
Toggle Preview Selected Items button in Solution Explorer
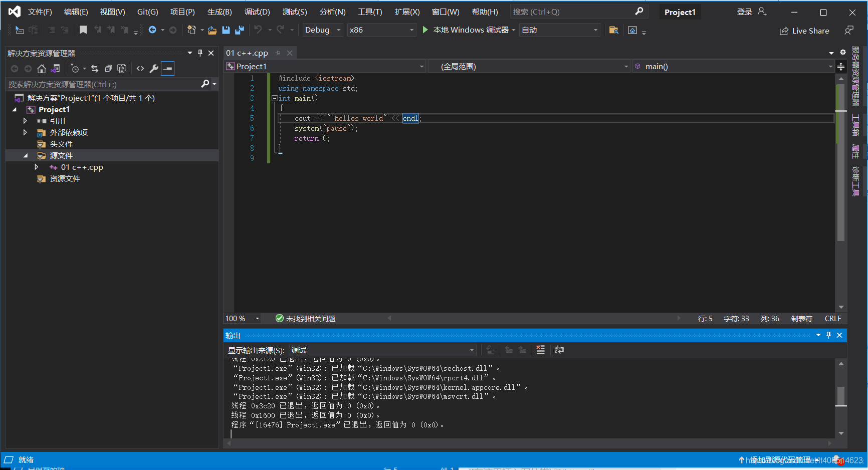(x=167, y=69)
